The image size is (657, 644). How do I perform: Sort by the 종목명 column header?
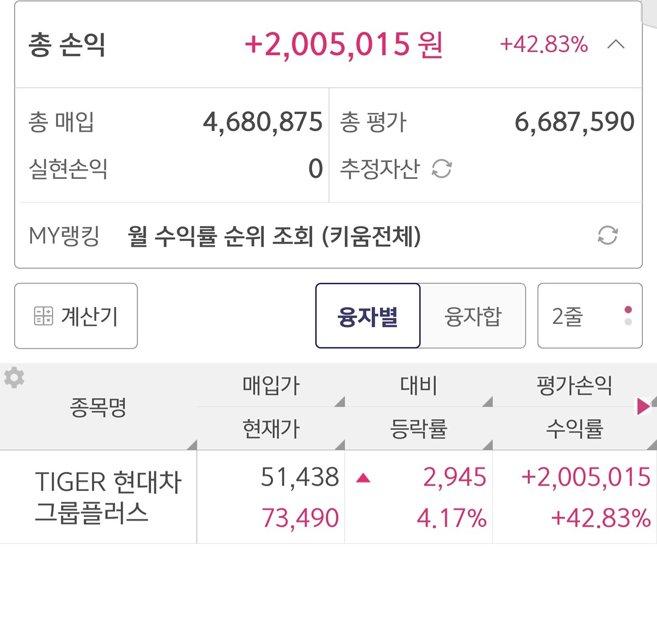[98, 407]
